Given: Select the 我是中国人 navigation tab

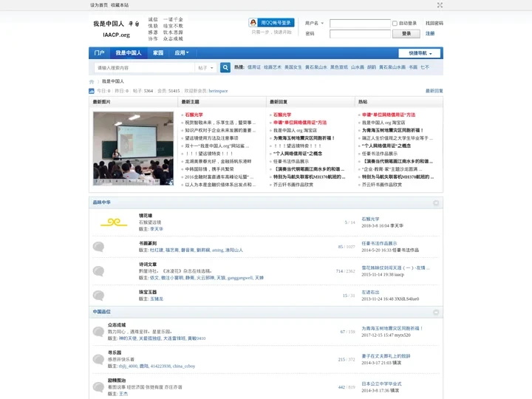Looking at the screenshot, I should pos(129,53).
